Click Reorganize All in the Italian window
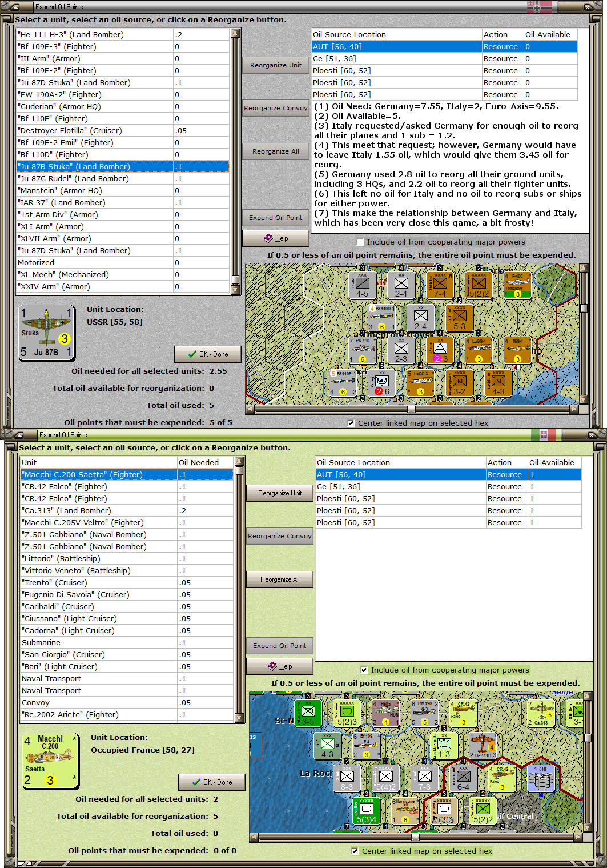 click(x=280, y=579)
